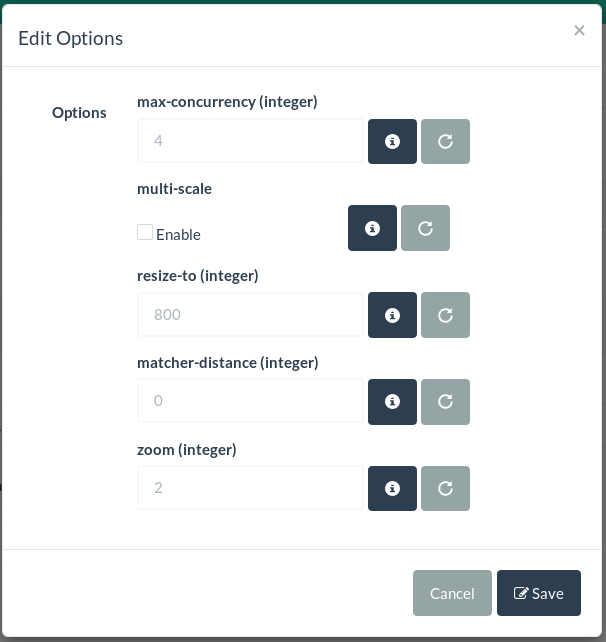Reset zoom to default value
This screenshot has width=606, height=642.
(445, 488)
